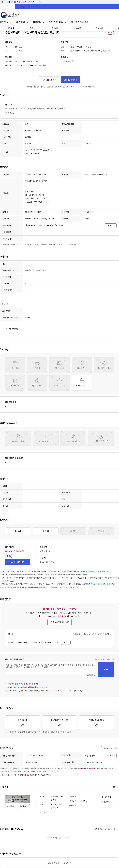Click the 열람제한 button
Screen dimensions: 119x868
24,806
